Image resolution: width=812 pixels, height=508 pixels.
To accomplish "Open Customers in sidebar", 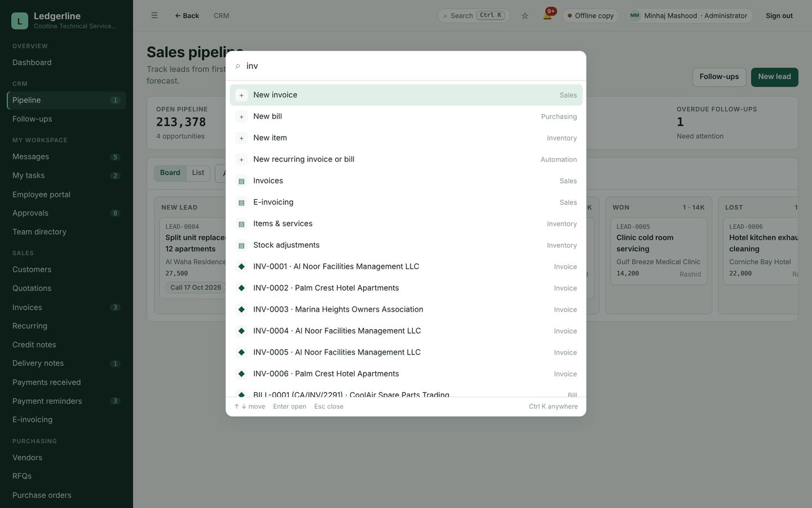I will 67,270.
